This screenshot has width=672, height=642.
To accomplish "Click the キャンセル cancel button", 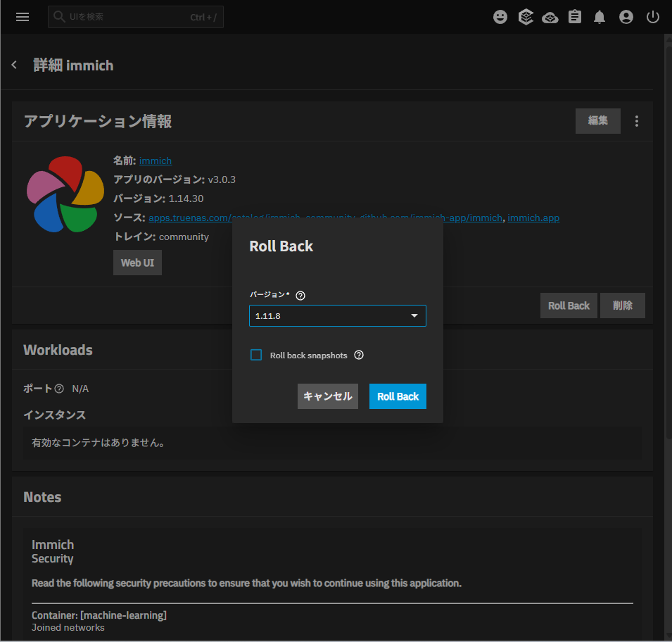I will coord(327,396).
